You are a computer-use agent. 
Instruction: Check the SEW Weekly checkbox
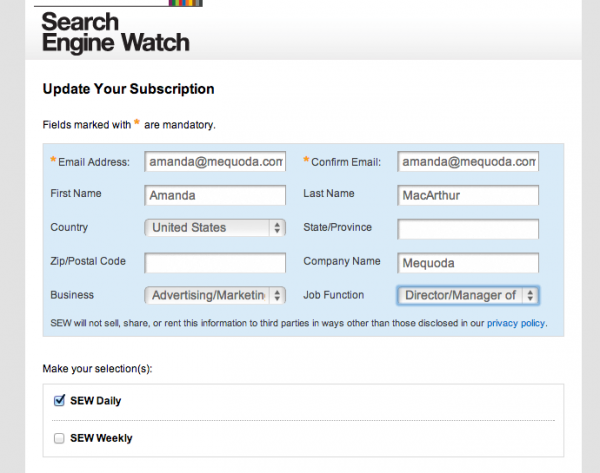tap(59, 438)
